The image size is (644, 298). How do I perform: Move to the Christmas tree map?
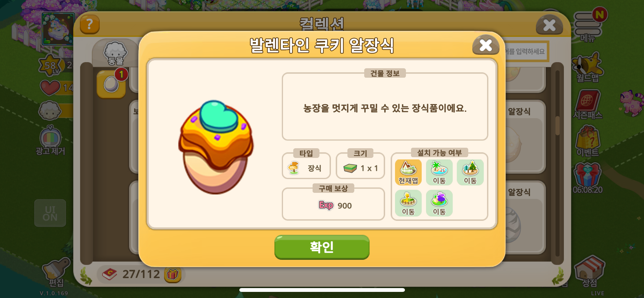[470, 172]
